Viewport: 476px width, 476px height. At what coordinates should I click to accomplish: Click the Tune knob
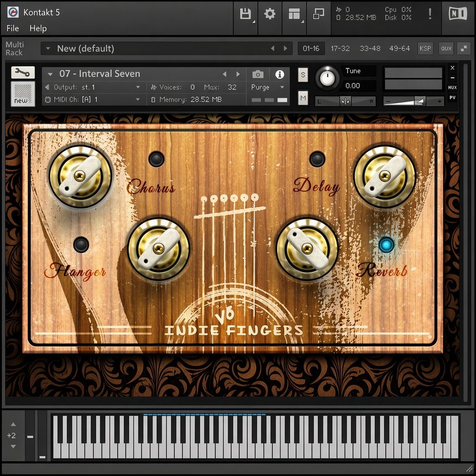click(x=327, y=78)
